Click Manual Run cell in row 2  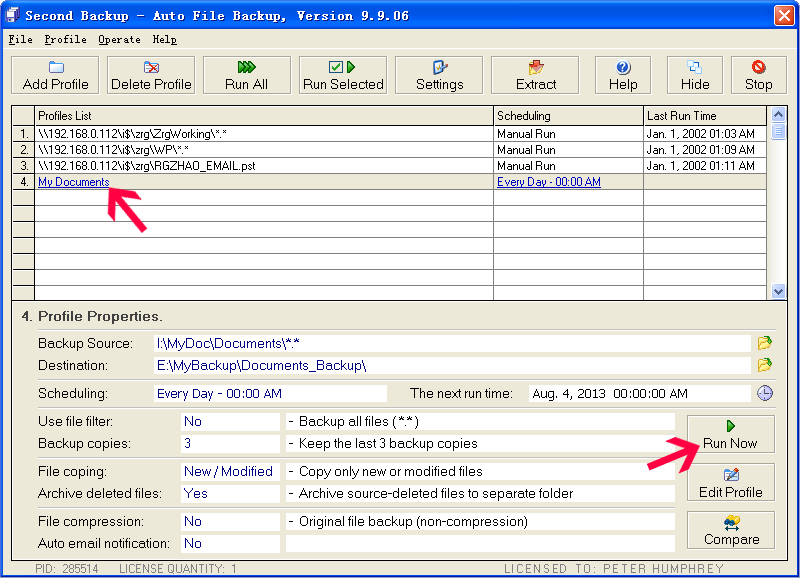click(x=568, y=149)
